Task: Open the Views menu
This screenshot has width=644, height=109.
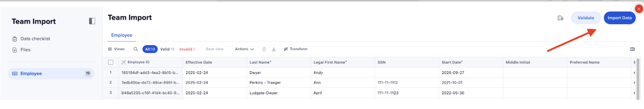Action: [x=116, y=49]
